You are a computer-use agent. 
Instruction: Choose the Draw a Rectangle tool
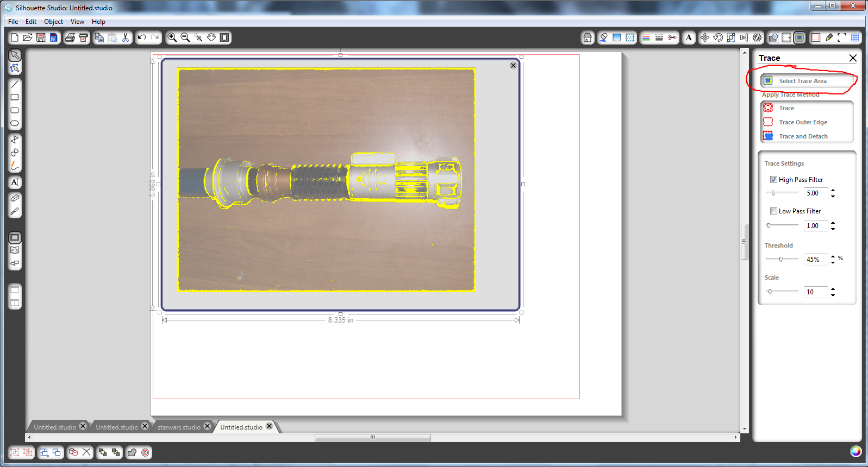coord(15,97)
